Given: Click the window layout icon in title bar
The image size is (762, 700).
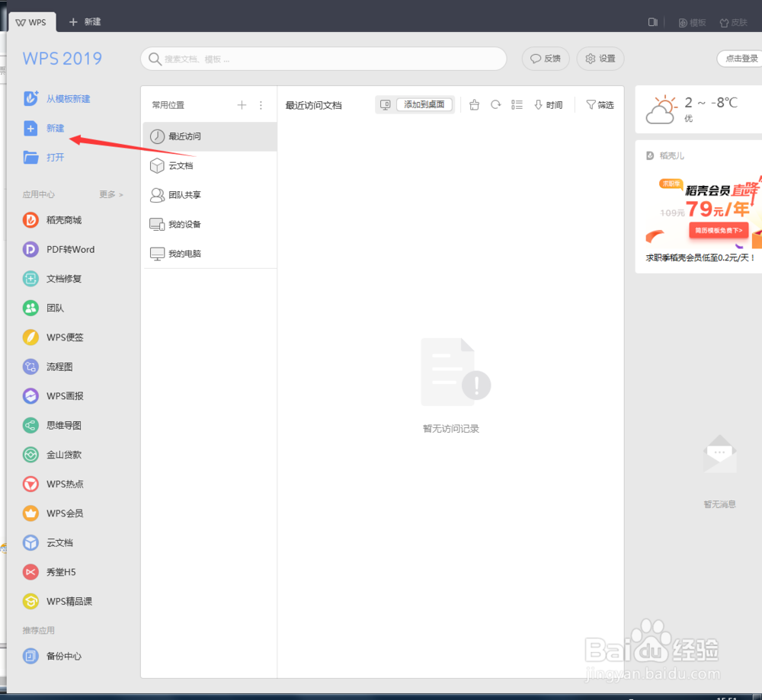Looking at the screenshot, I should 653,22.
